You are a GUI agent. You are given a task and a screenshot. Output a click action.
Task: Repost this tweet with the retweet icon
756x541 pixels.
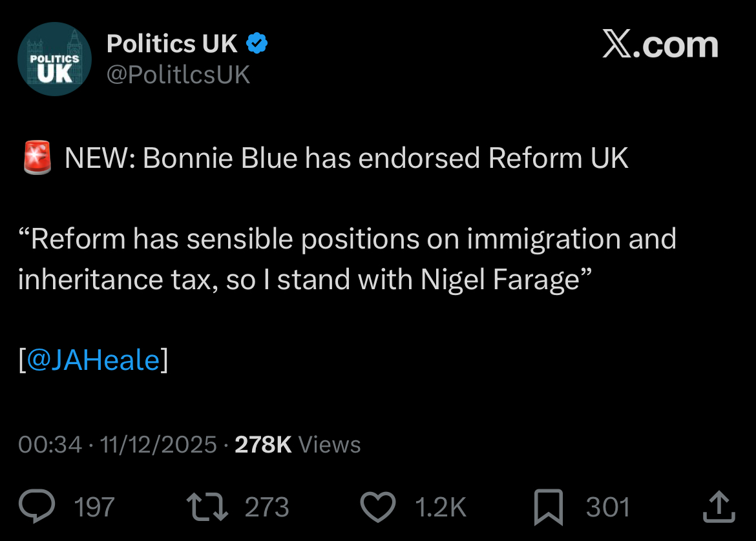coord(207,507)
